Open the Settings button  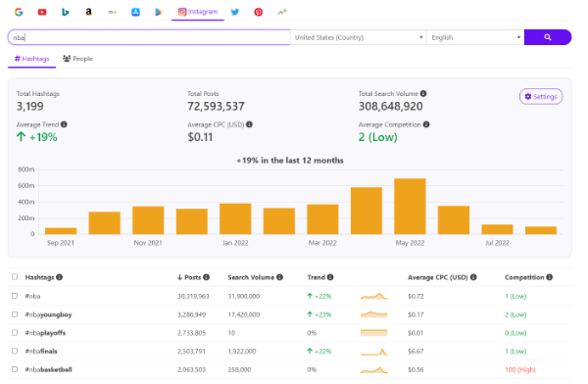point(541,96)
